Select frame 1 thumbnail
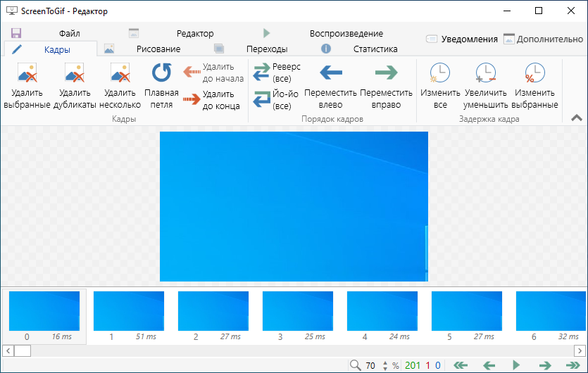The height and width of the screenshot is (373, 588). click(x=129, y=311)
